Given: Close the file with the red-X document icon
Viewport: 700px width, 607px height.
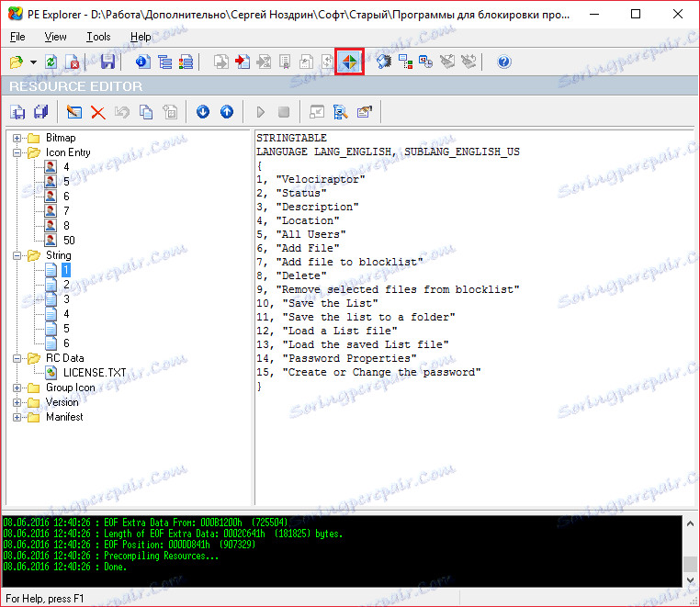Looking at the screenshot, I should pos(72,62).
